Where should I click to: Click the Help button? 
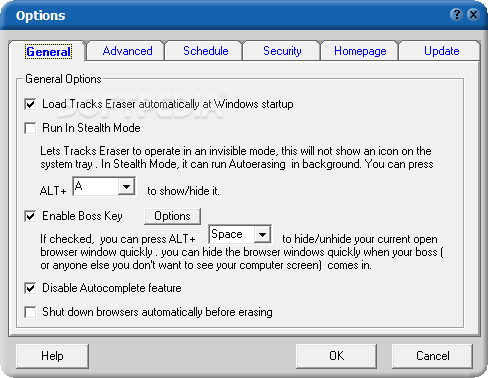(52, 356)
